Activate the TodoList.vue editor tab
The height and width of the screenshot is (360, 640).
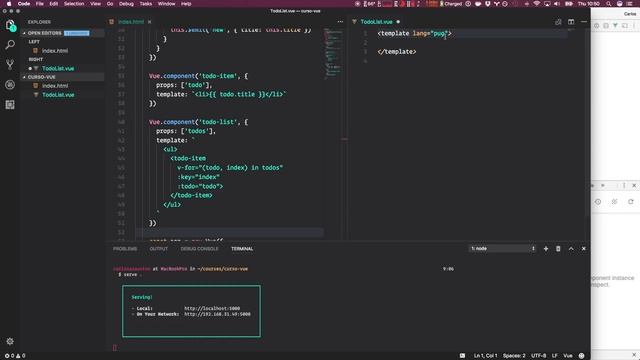(376, 22)
